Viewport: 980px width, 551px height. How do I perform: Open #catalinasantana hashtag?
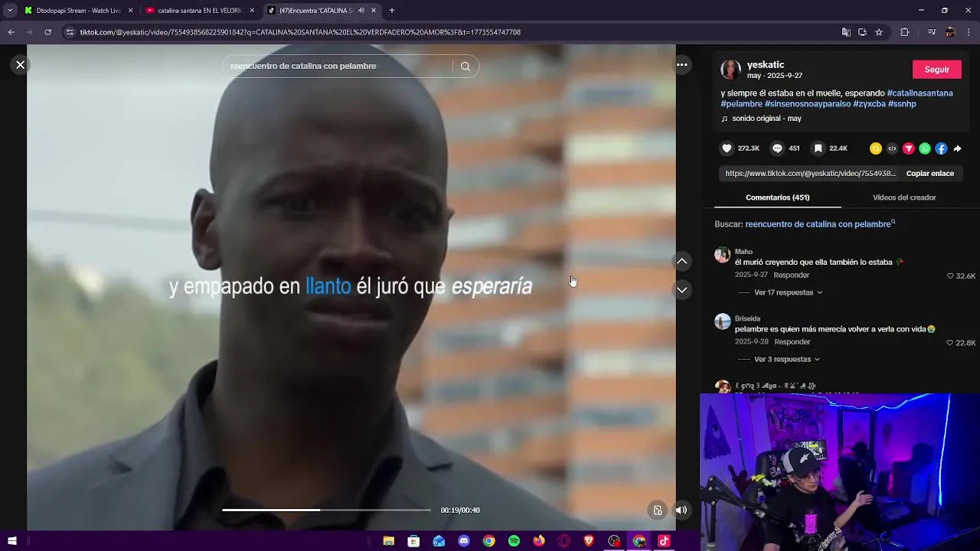(920, 93)
